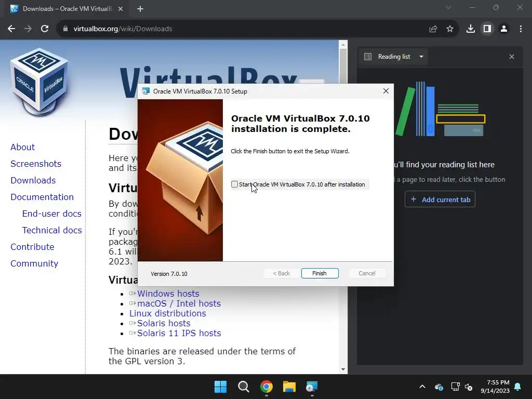Click the OneDrive cloud tray icon
532x399 pixels.
tap(438, 387)
